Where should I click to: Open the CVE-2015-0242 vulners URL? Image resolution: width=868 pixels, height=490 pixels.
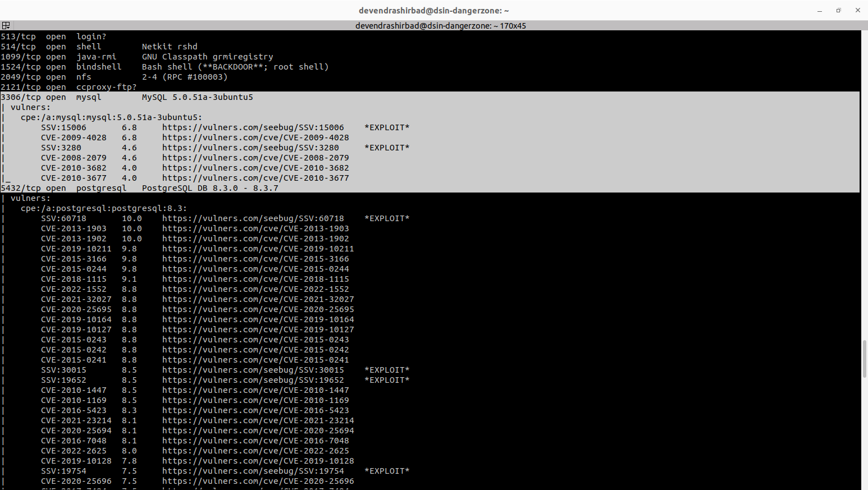tap(255, 350)
